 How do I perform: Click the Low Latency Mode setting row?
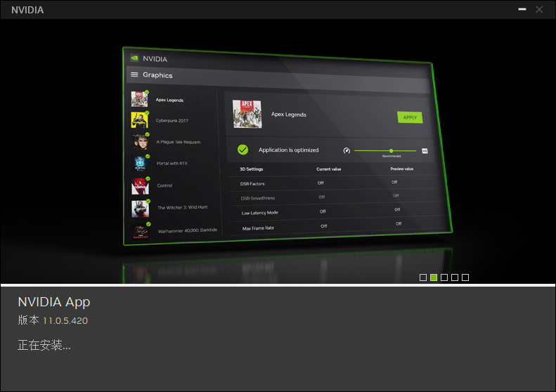337,211
